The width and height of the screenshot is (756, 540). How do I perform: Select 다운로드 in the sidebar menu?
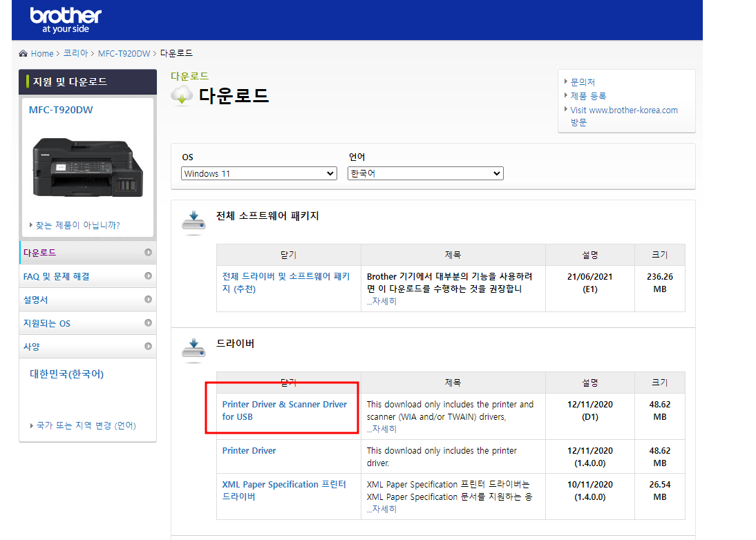click(x=88, y=253)
